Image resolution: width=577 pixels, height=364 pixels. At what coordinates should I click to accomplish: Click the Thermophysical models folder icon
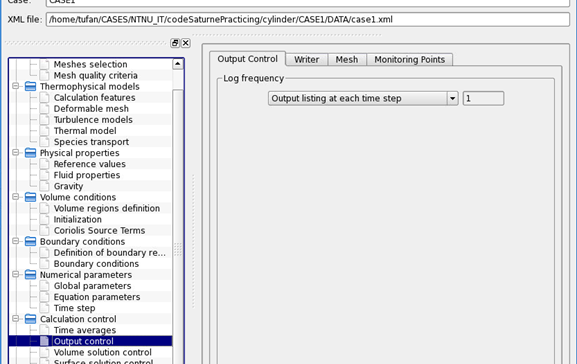[x=31, y=86]
